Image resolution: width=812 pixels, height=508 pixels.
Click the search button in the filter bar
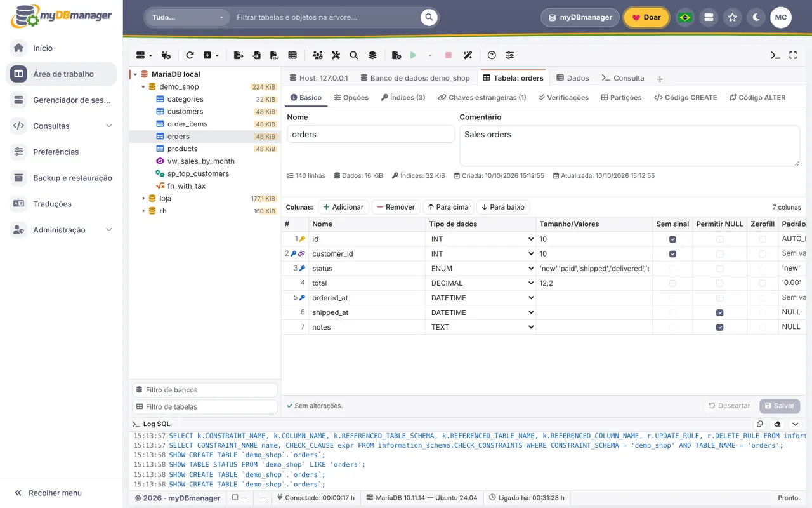point(429,17)
